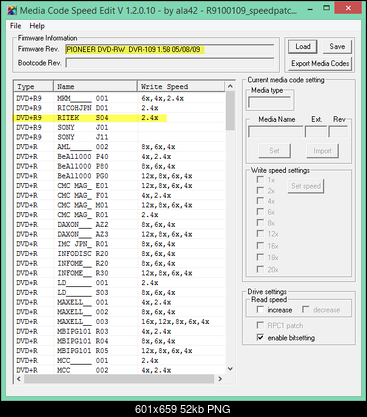Toggle read speed decrease checkbox

tap(305, 310)
